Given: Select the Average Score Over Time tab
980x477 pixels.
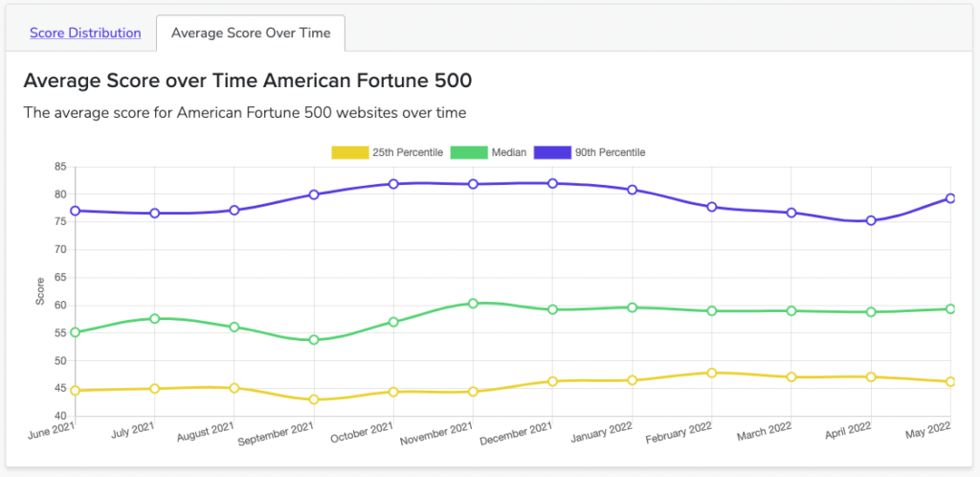Looking at the screenshot, I should (x=251, y=34).
